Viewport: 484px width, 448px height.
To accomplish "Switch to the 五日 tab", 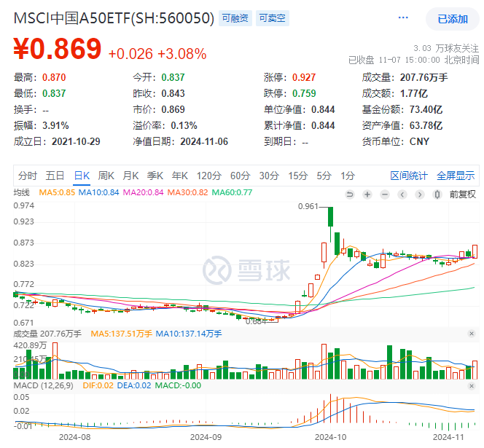I will (x=55, y=176).
